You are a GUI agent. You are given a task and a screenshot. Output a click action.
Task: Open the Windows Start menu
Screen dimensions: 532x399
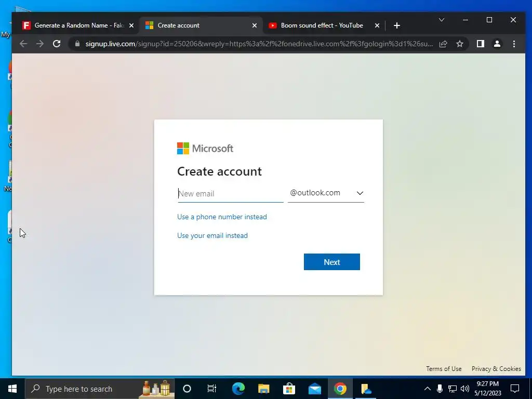click(x=12, y=389)
